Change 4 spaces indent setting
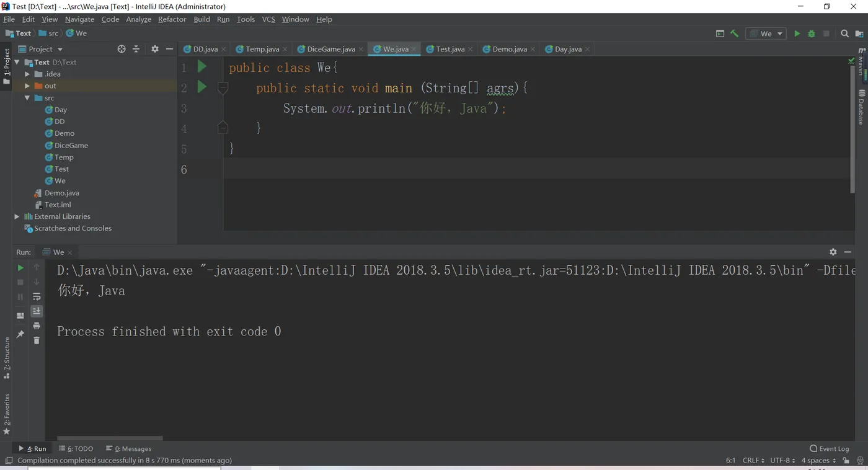 coord(818,460)
